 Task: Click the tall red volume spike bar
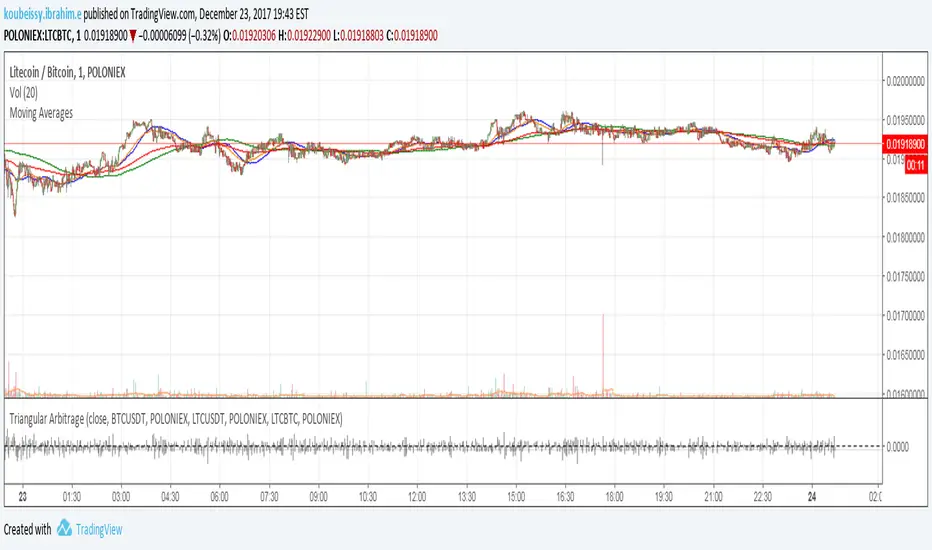click(x=603, y=354)
